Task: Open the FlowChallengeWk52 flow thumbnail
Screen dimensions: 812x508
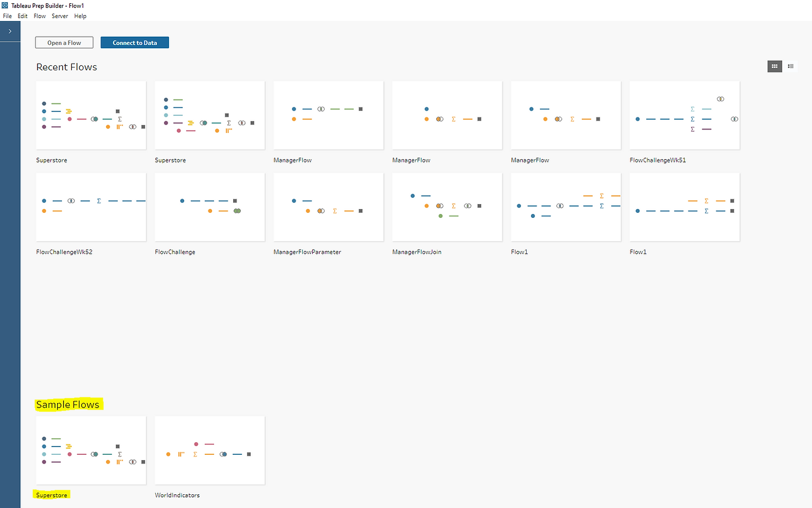Action: point(91,207)
